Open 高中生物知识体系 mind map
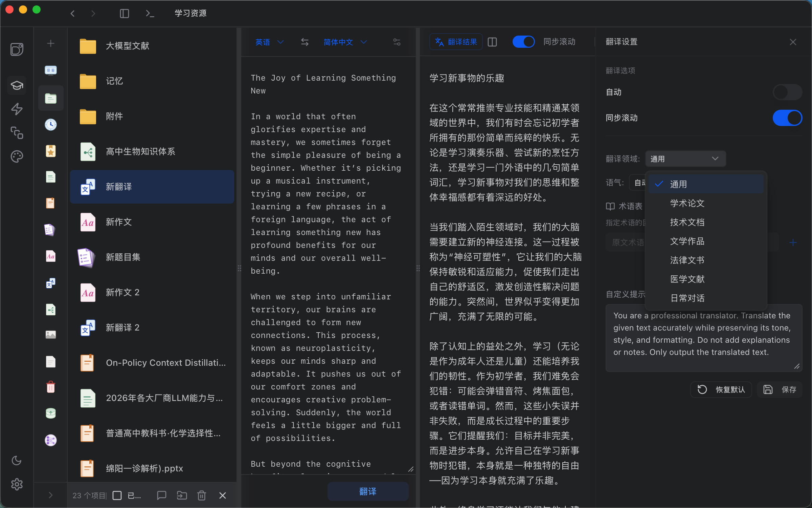812x508 pixels. pos(152,152)
